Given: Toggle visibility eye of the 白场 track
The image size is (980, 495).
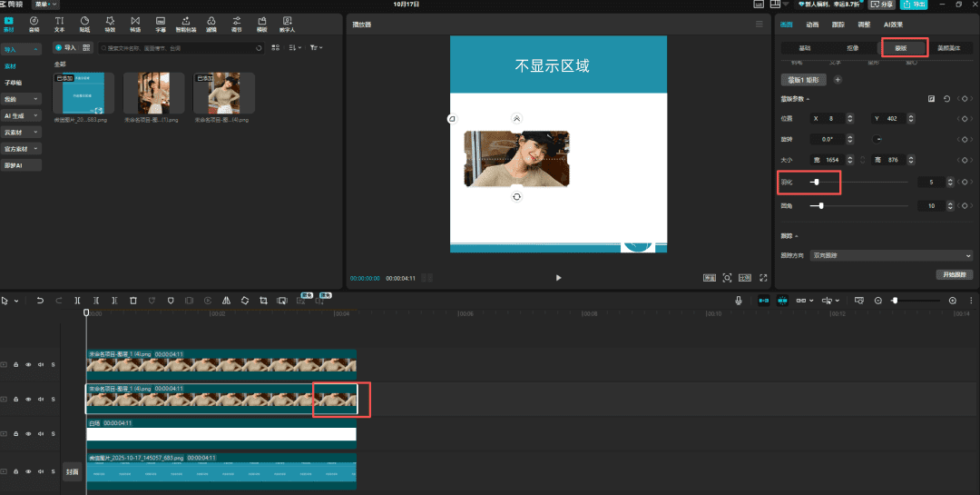Looking at the screenshot, I should [28, 435].
